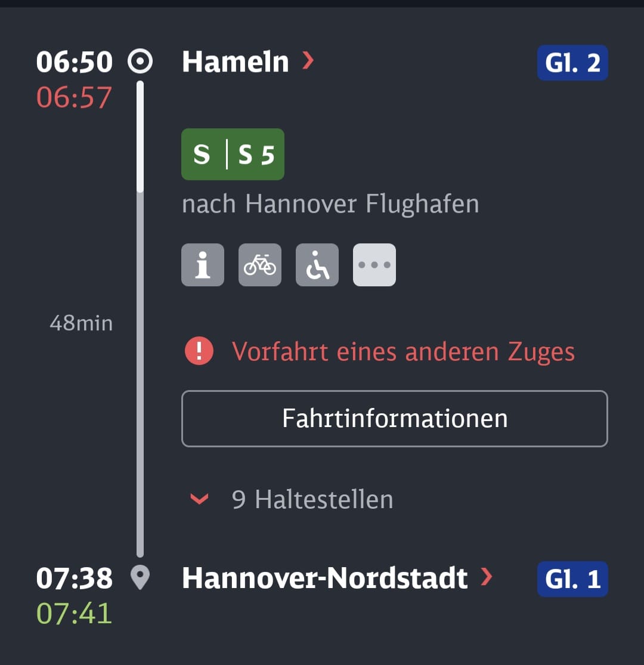Tap the nach Hannover Flughafen direction text
The image size is (644, 665).
pos(330,204)
